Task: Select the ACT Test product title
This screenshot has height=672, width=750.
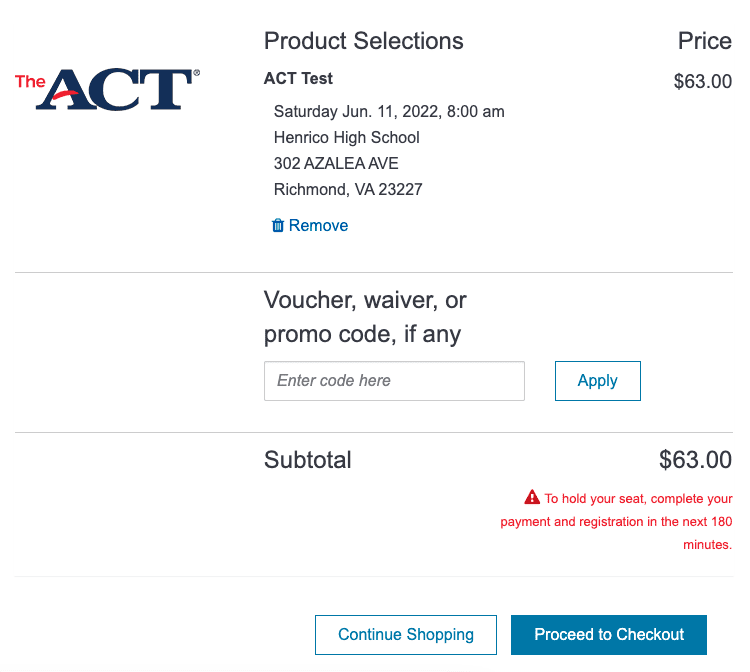Action: [298, 78]
